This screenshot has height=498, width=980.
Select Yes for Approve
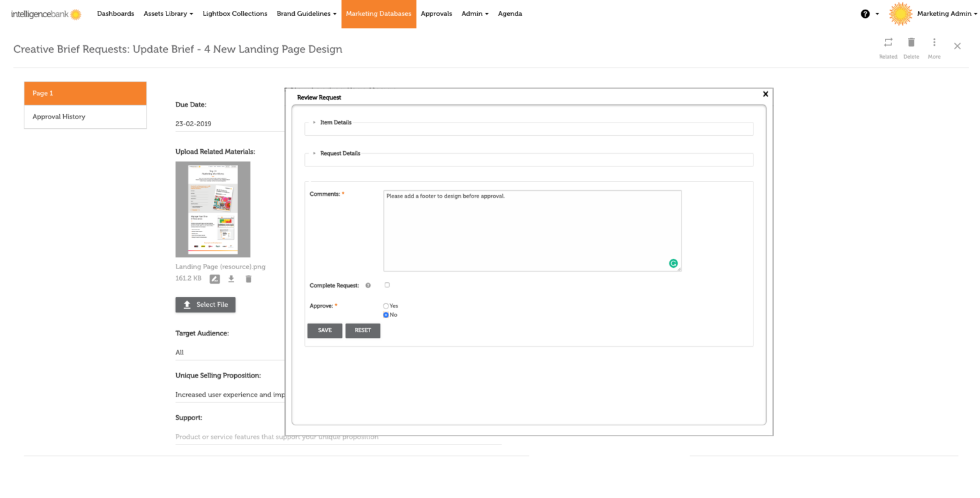click(386, 306)
